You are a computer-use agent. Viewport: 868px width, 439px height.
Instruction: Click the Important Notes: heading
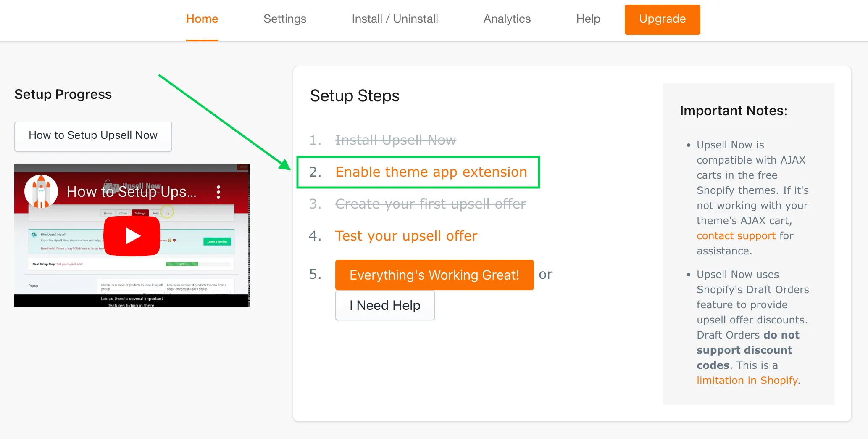click(734, 111)
